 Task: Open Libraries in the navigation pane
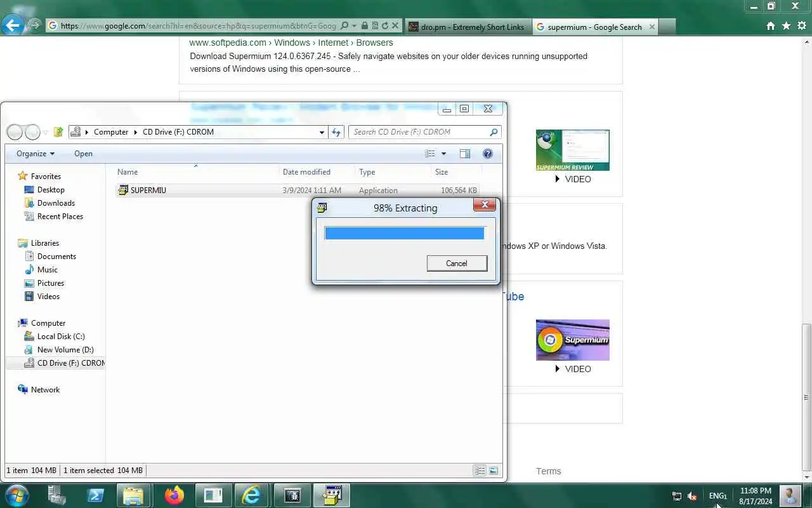(45, 243)
